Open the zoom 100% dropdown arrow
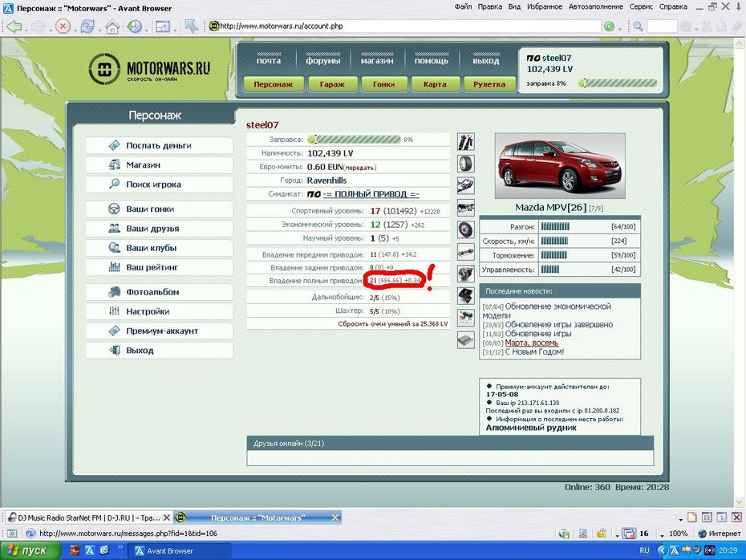Image resolution: width=746 pixels, height=560 pixels. [x=663, y=535]
